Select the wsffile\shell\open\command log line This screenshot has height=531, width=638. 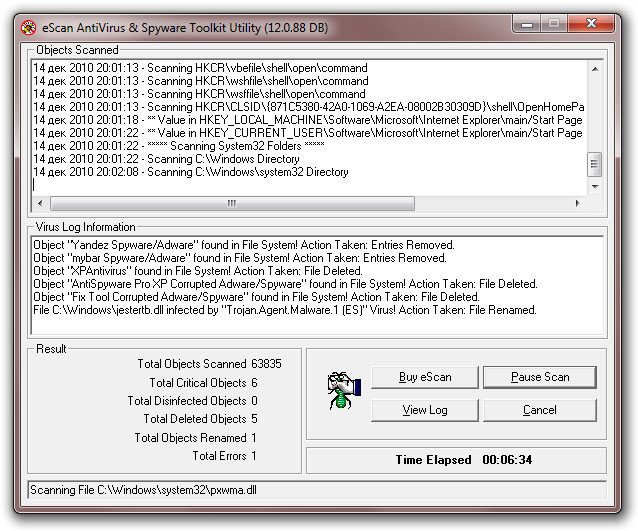[x=199, y=94]
